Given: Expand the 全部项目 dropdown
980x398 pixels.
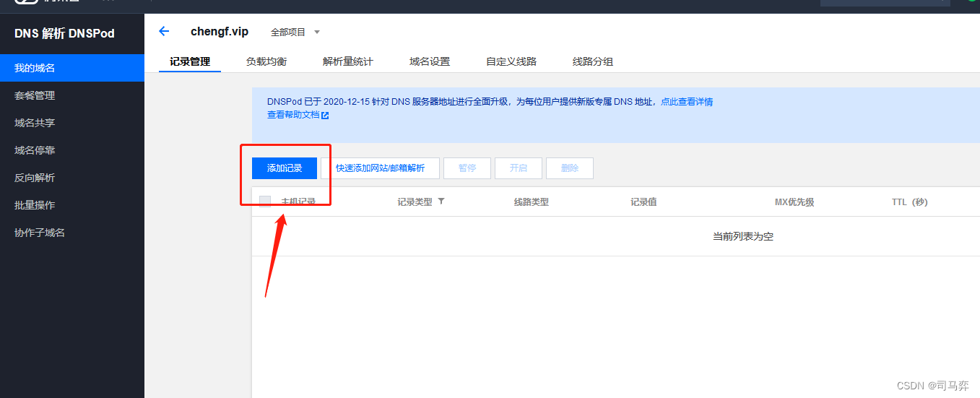Looking at the screenshot, I should coord(295,33).
